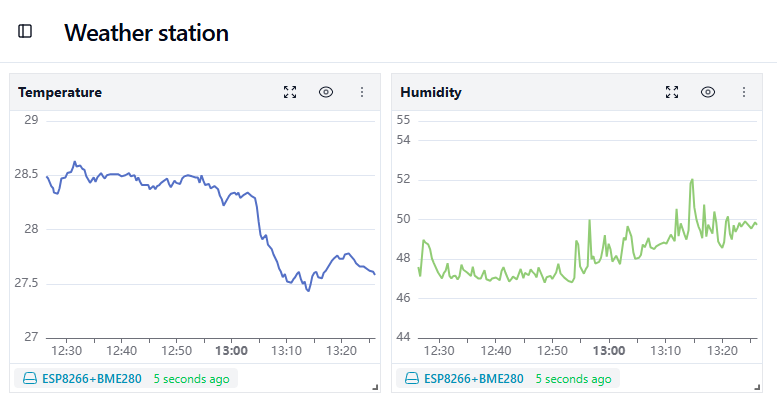Click Temperature widget resize handle
Image resolution: width=777 pixels, height=407 pixels.
[x=375, y=387]
